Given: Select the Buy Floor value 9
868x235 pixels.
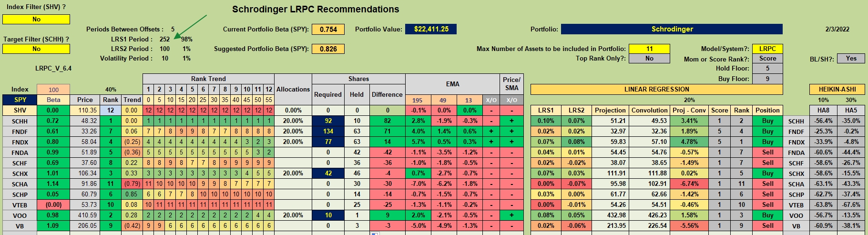Looking at the screenshot, I should [x=767, y=79].
